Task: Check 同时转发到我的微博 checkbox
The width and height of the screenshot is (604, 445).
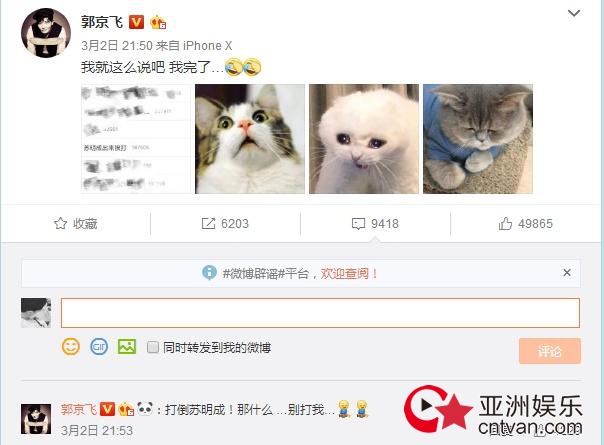Action: click(153, 347)
